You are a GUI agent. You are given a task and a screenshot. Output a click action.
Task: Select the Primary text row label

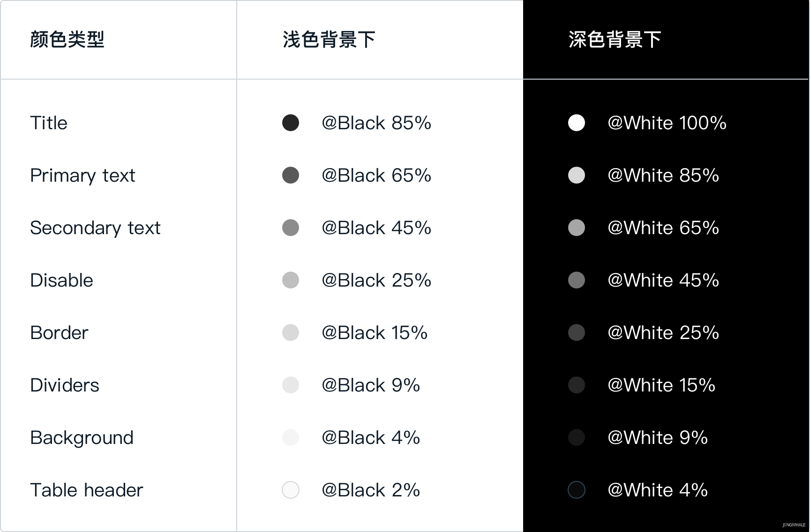[x=82, y=176]
